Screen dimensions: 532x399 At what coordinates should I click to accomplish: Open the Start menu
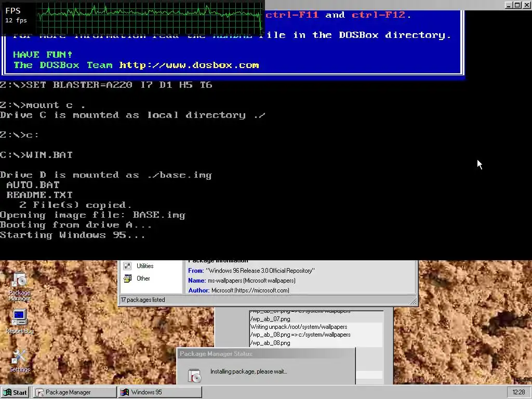pyautogui.click(x=15, y=392)
